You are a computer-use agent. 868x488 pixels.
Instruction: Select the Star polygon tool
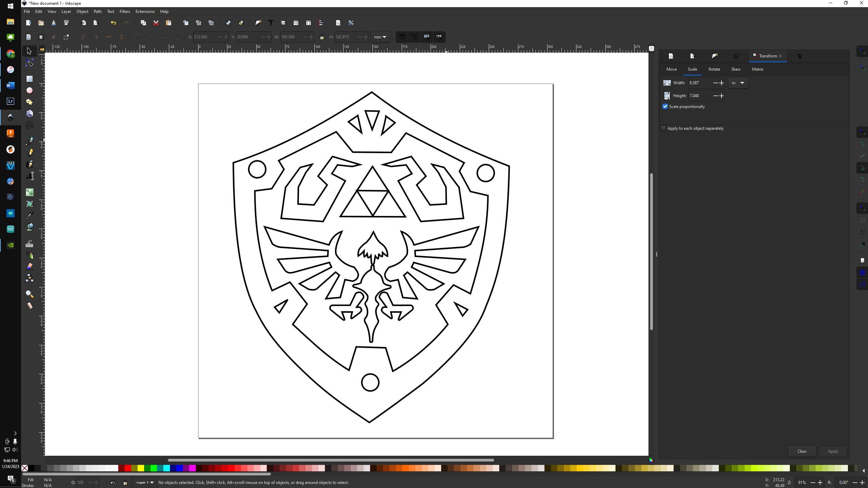(x=30, y=102)
